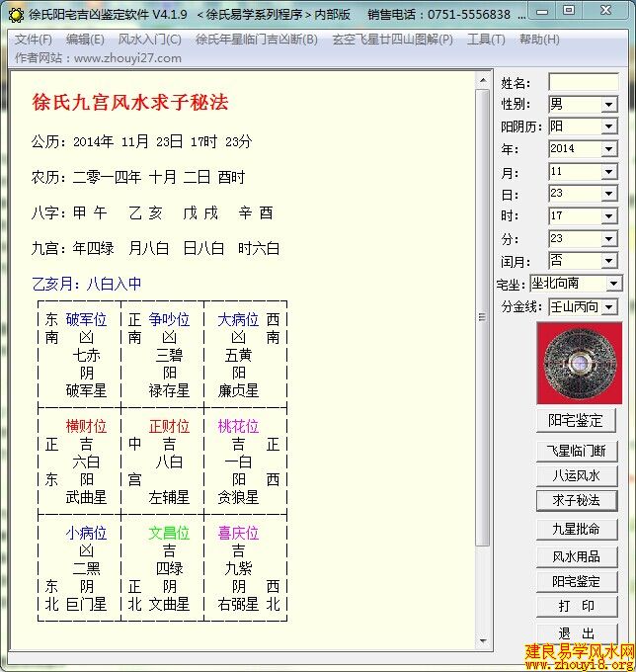
Task: Click the 喜庆位 cell label
Action: tap(238, 533)
